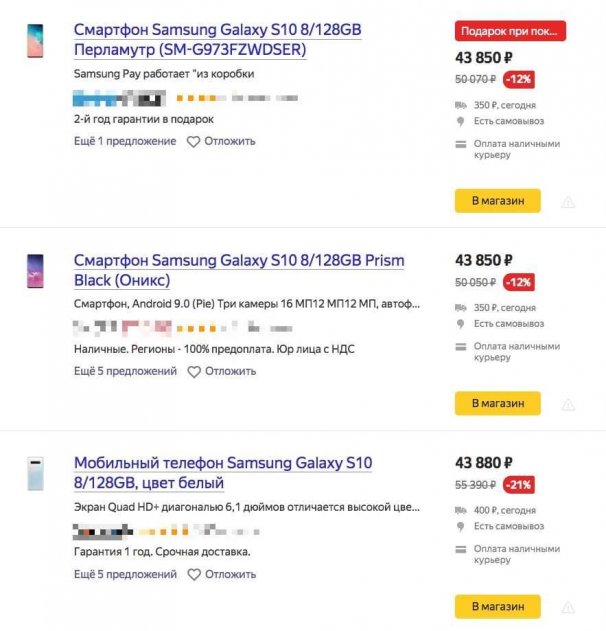This screenshot has height=631, width=606.
Task: Click the warning triangle beside the white Galaxy S10
Action: point(568,608)
